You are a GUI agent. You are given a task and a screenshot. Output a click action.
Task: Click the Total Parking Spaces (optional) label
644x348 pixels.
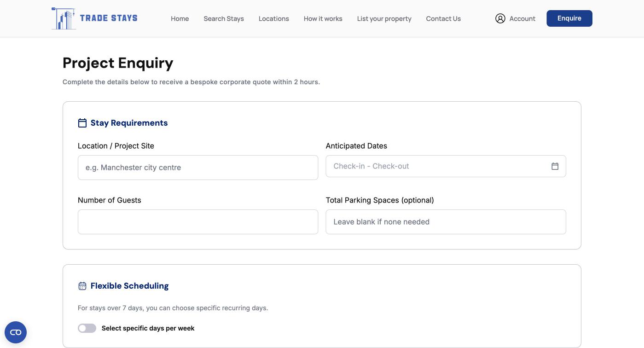[x=380, y=200]
